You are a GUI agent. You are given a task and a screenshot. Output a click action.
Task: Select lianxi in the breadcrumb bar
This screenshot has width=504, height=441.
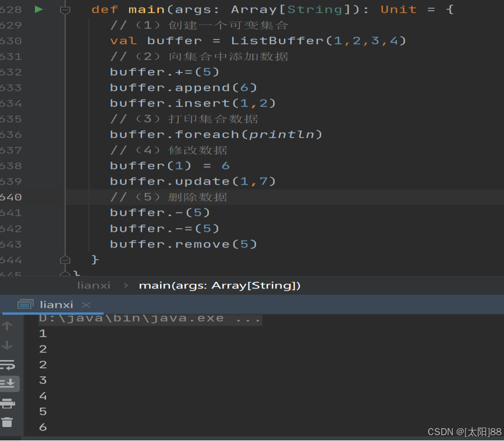pos(94,285)
